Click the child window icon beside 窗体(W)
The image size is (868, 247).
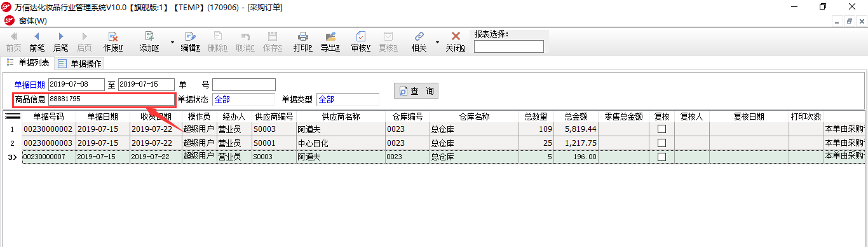pos(9,20)
